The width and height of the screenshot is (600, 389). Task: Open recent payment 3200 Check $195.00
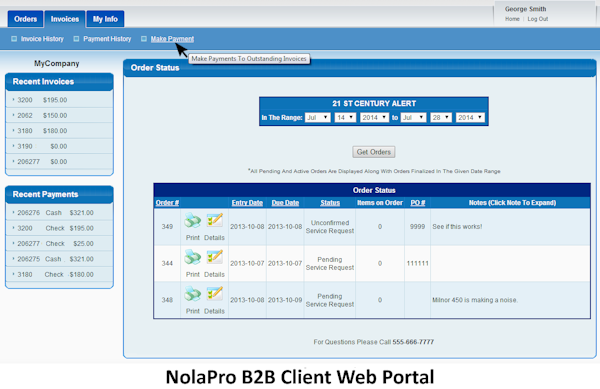click(59, 228)
